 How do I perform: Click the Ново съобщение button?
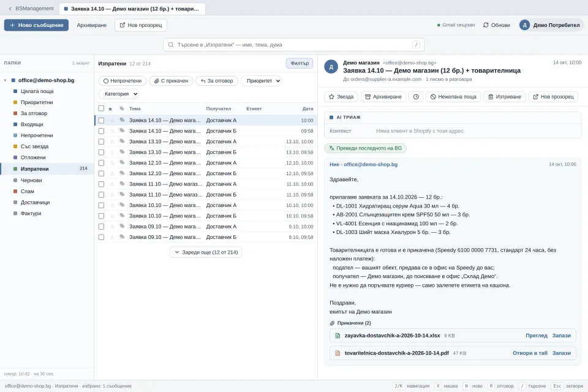[36, 25]
